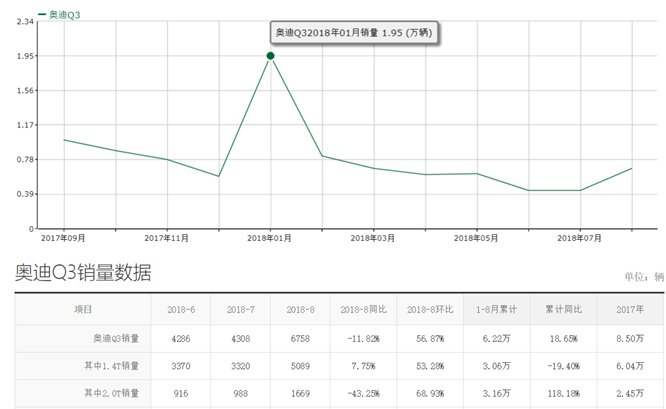Click the 2017年 column header
Image resolution: width=666 pixels, height=409 pixels.
pyautogui.click(x=630, y=310)
